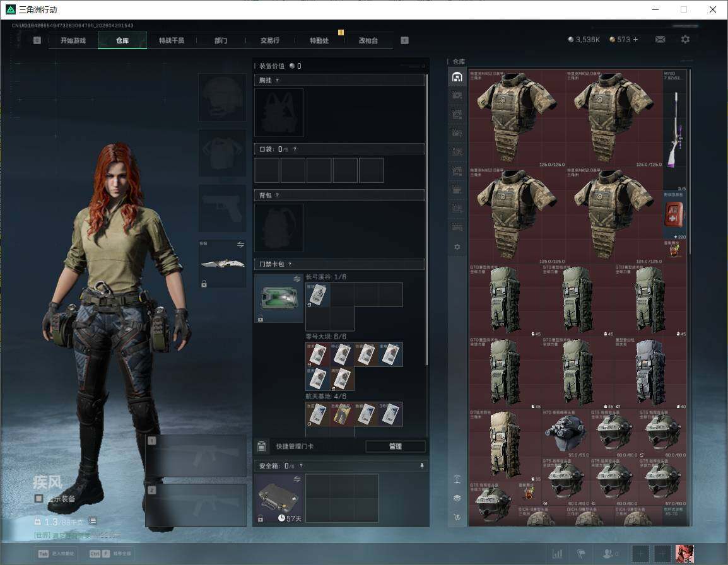Image resolution: width=728 pixels, height=565 pixels.
Task: Click the sort icon above layers in warehouse sidebar
Action: point(457,479)
